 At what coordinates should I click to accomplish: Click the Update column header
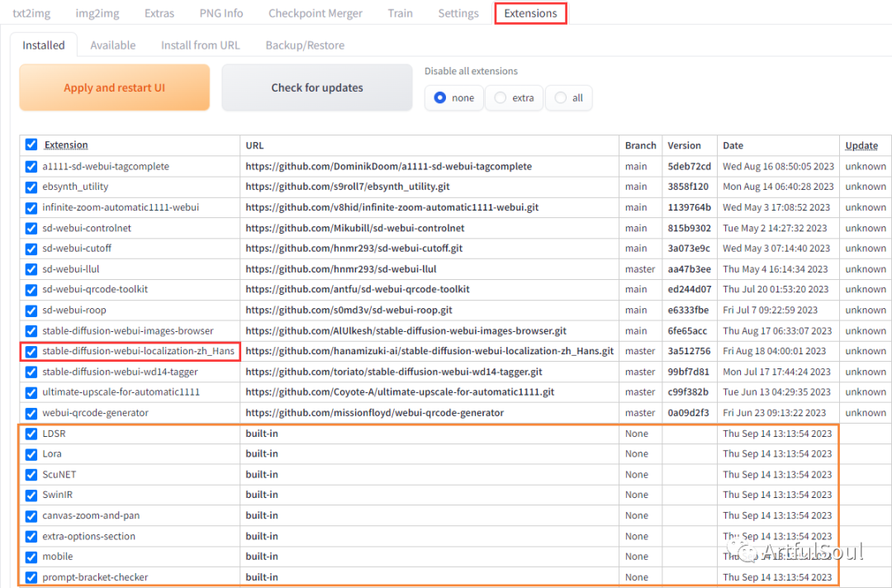click(861, 145)
